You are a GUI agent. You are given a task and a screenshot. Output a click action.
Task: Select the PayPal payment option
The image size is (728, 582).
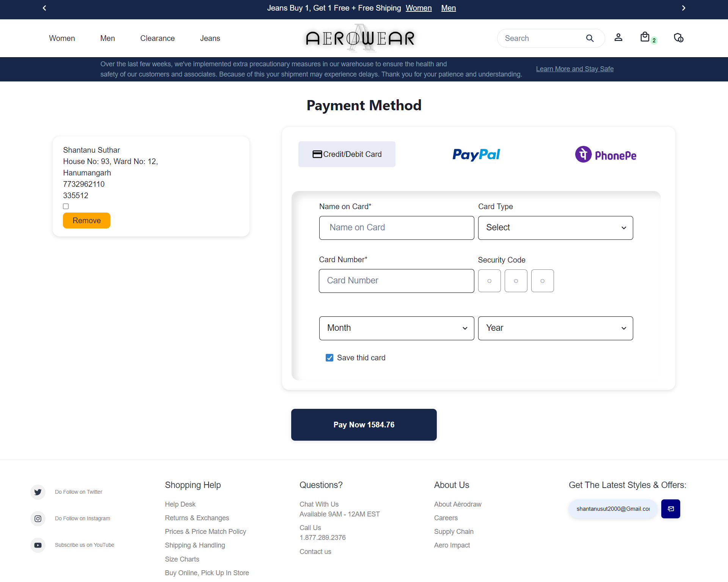476,155
